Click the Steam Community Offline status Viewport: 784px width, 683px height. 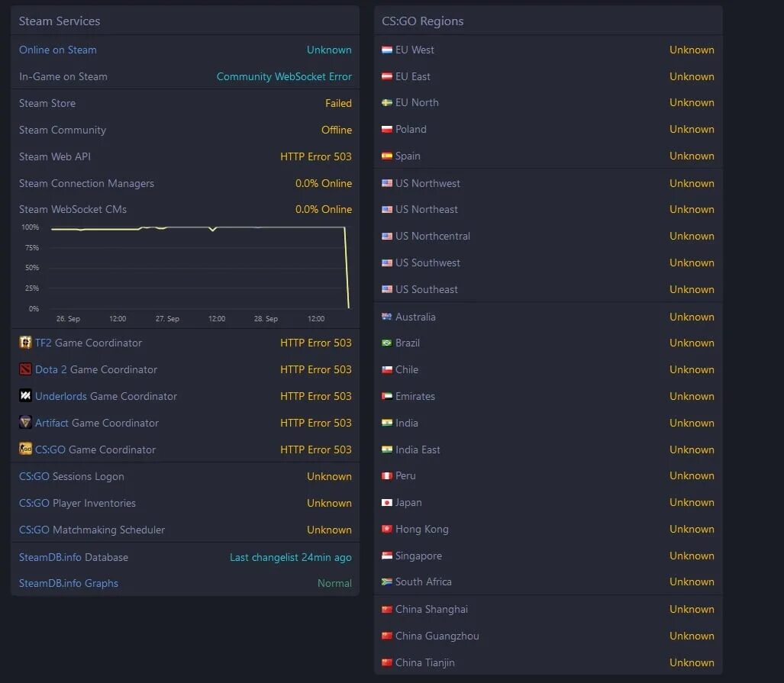(337, 130)
